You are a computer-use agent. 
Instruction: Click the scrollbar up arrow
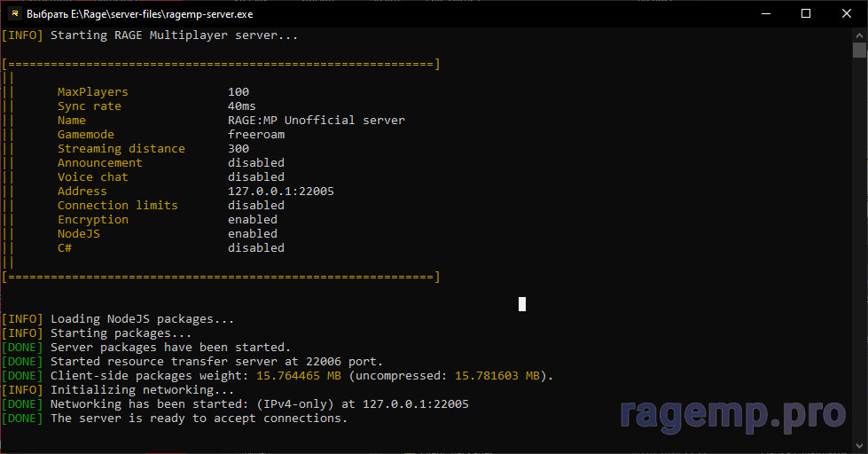coord(859,35)
